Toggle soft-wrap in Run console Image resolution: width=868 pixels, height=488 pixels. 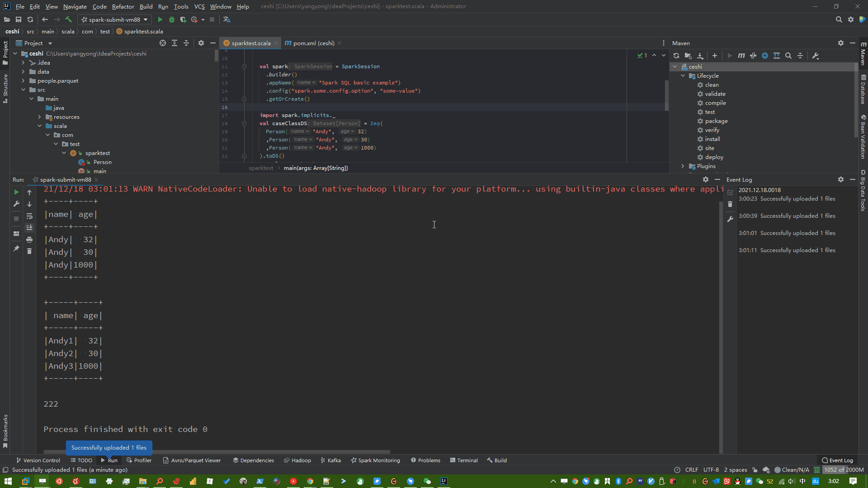(x=29, y=216)
